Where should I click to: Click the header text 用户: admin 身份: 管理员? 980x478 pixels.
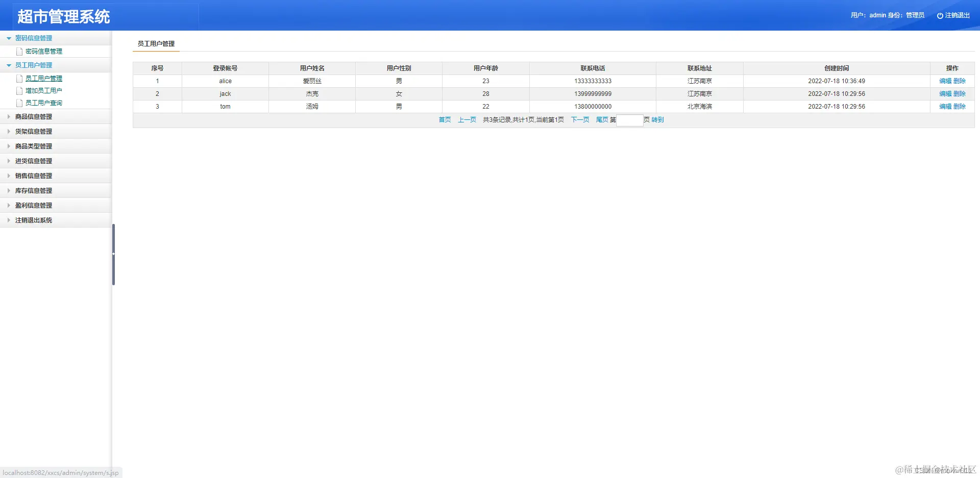coord(888,15)
